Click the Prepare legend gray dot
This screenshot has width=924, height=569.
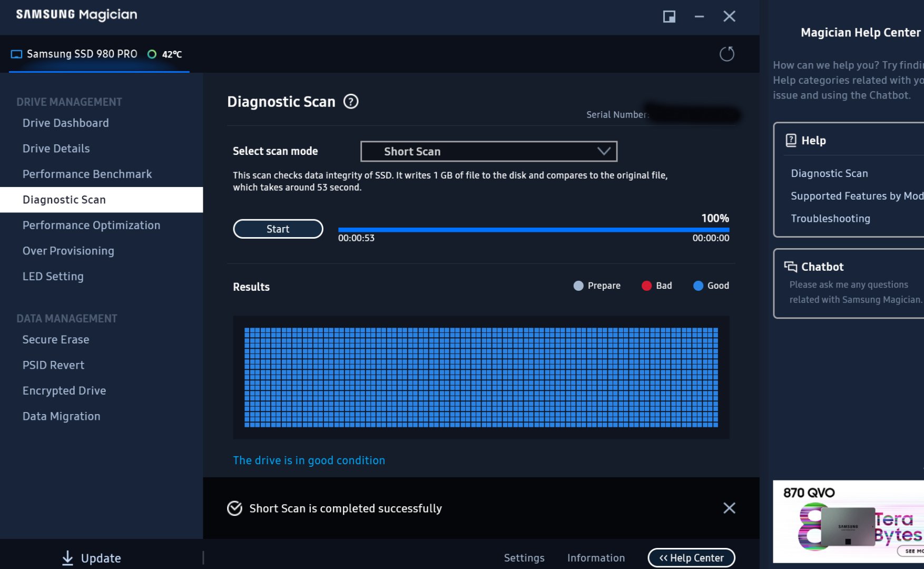578,286
